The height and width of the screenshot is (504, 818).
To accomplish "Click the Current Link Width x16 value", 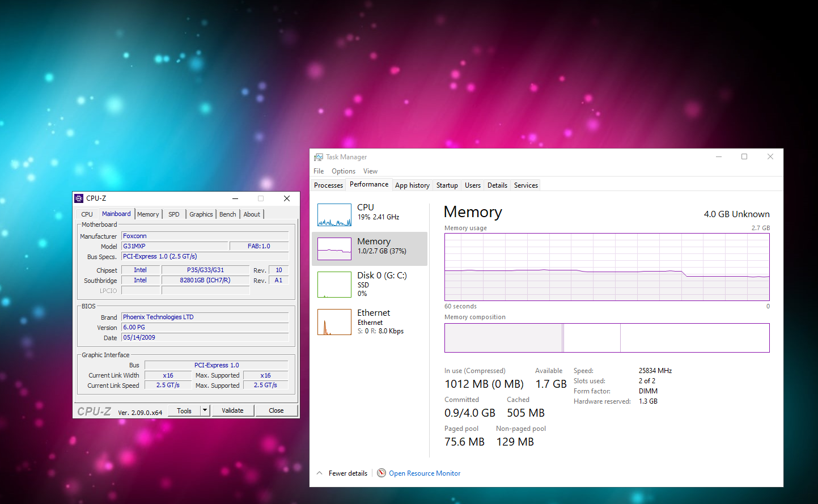I will (x=168, y=375).
